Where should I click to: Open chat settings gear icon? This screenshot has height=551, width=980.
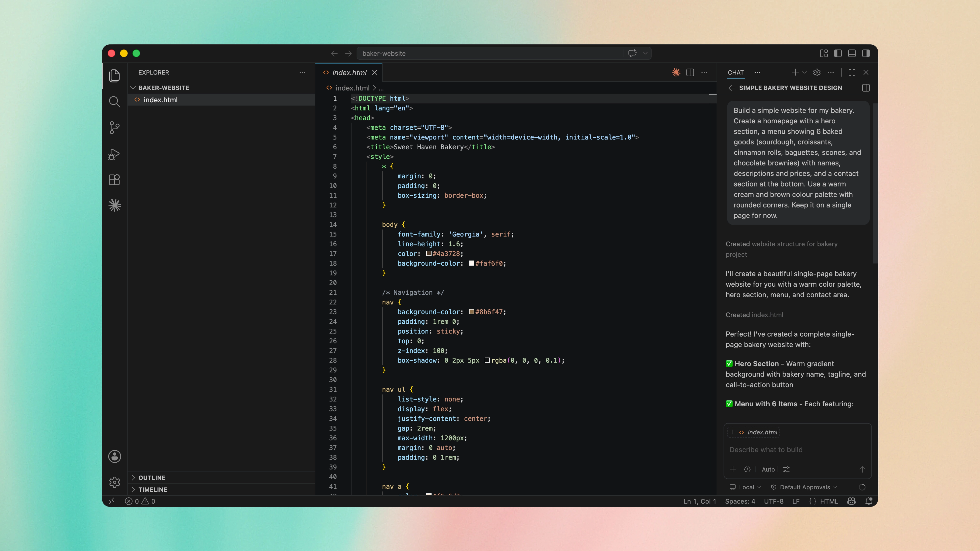tap(817, 72)
